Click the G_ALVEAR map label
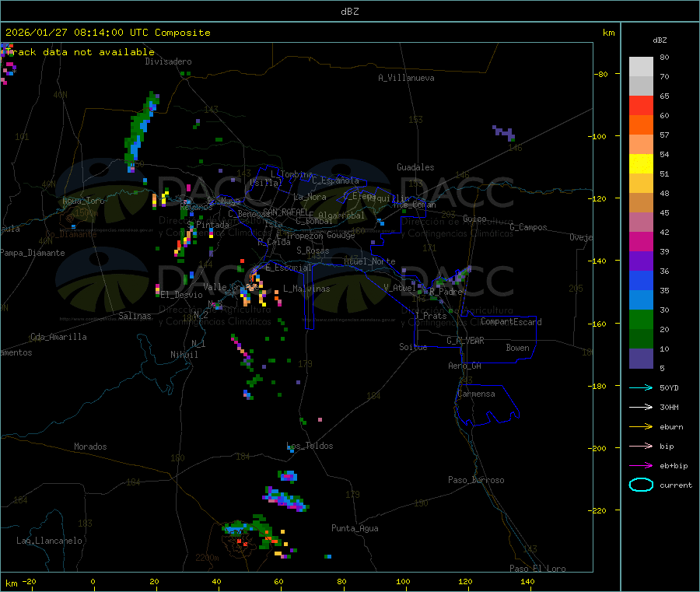 click(x=465, y=341)
